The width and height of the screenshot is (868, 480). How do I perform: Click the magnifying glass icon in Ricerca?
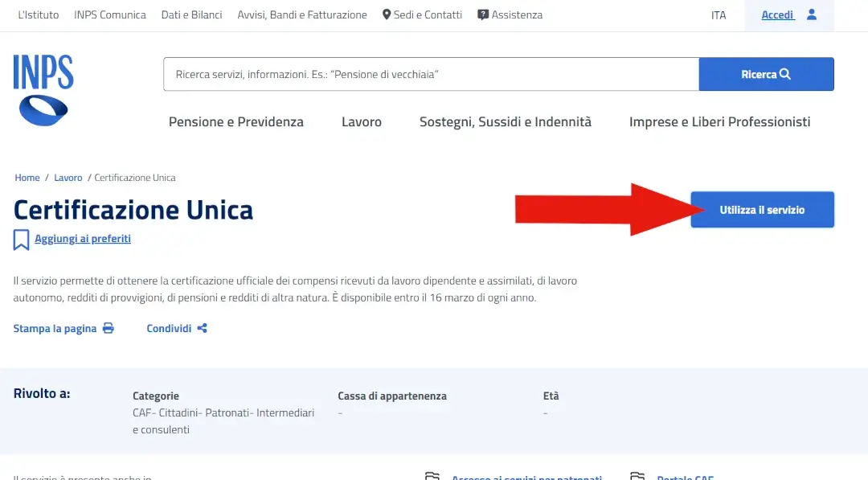(x=785, y=74)
